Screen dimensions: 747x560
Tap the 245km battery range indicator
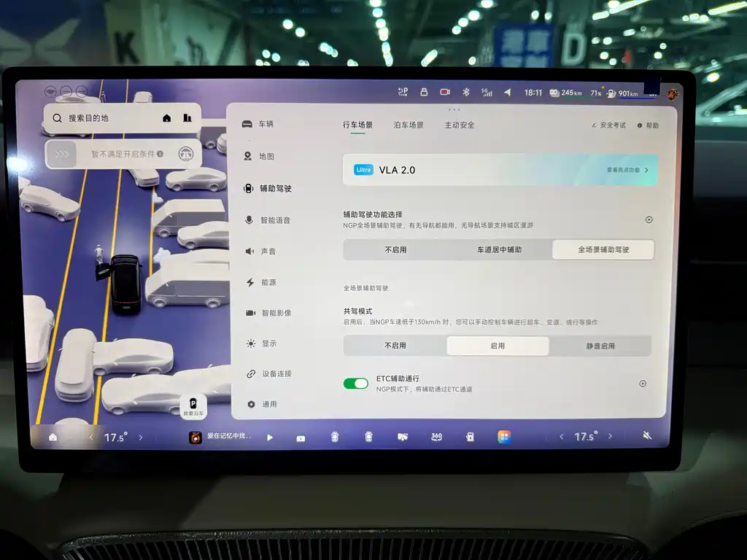(x=566, y=93)
